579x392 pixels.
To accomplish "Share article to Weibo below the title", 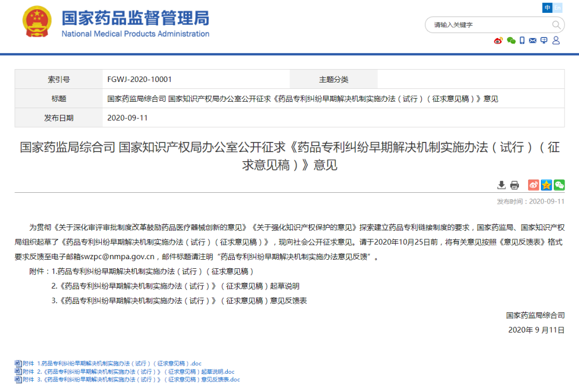I will 533,185.
